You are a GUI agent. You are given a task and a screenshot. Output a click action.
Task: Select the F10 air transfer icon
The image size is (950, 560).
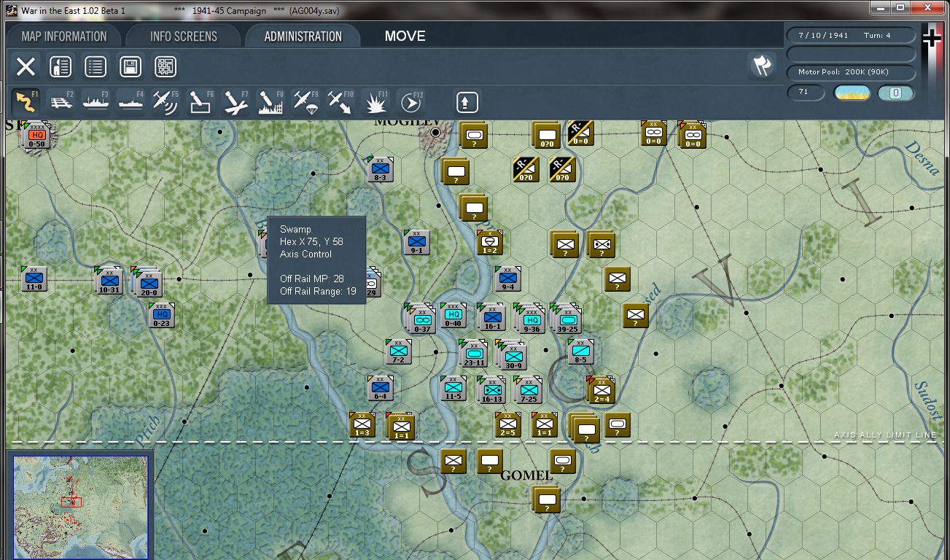341,102
